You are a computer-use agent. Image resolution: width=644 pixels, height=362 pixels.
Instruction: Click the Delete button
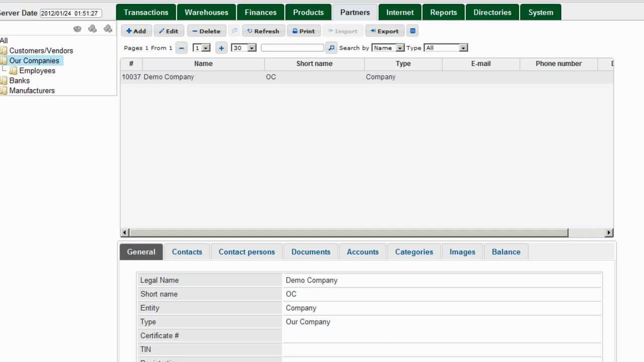coord(206,31)
